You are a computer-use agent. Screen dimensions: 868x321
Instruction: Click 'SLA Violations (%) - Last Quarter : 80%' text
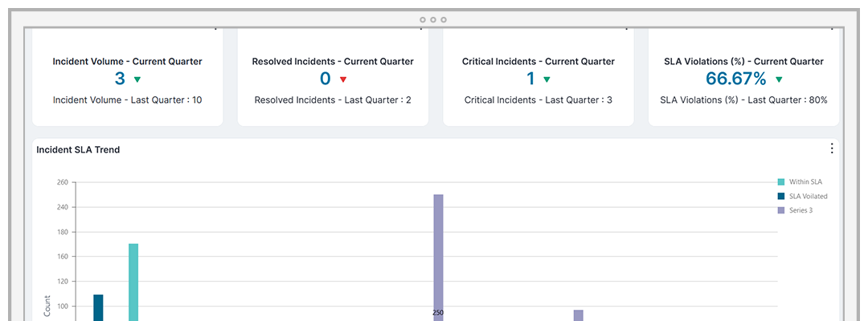pyautogui.click(x=743, y=100)
